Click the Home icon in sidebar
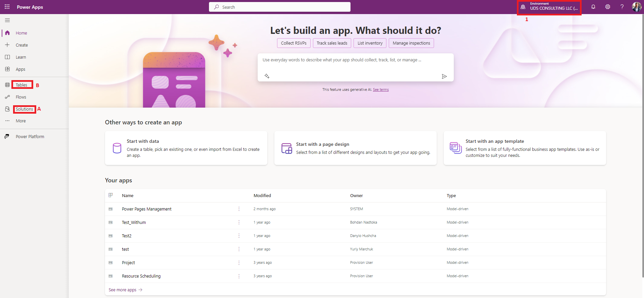The width and height of the screenshot is (644, 298). [7, 33]
